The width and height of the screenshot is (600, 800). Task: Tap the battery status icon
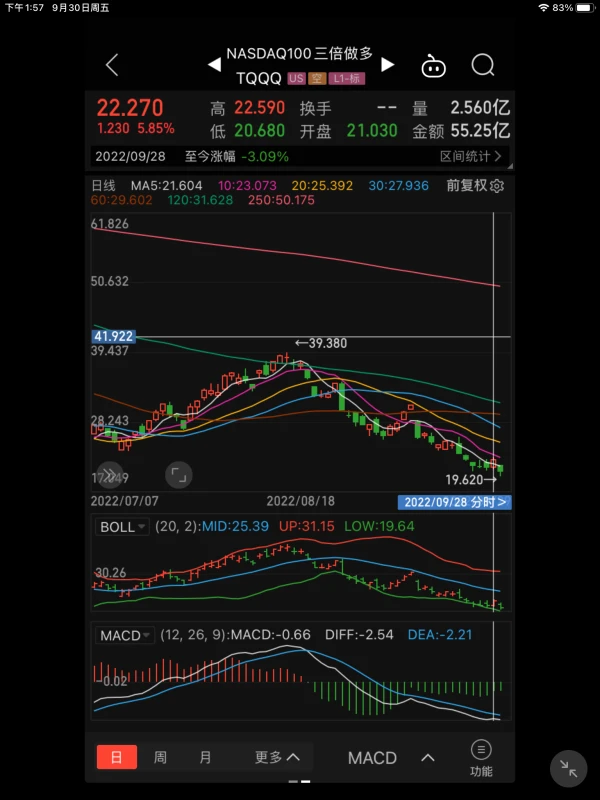point(585,8)
